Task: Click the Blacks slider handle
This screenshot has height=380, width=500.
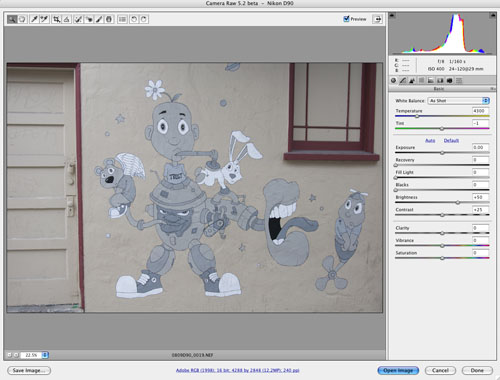Action: [396, 190]
